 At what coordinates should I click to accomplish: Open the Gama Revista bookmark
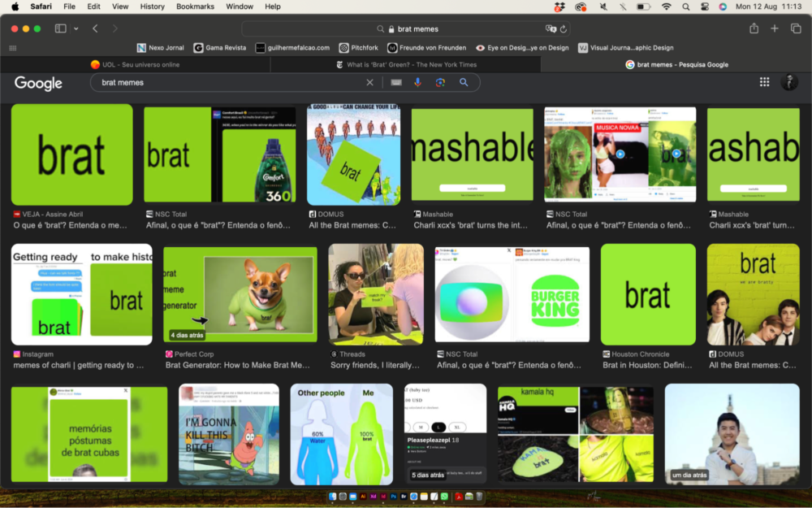220,48
